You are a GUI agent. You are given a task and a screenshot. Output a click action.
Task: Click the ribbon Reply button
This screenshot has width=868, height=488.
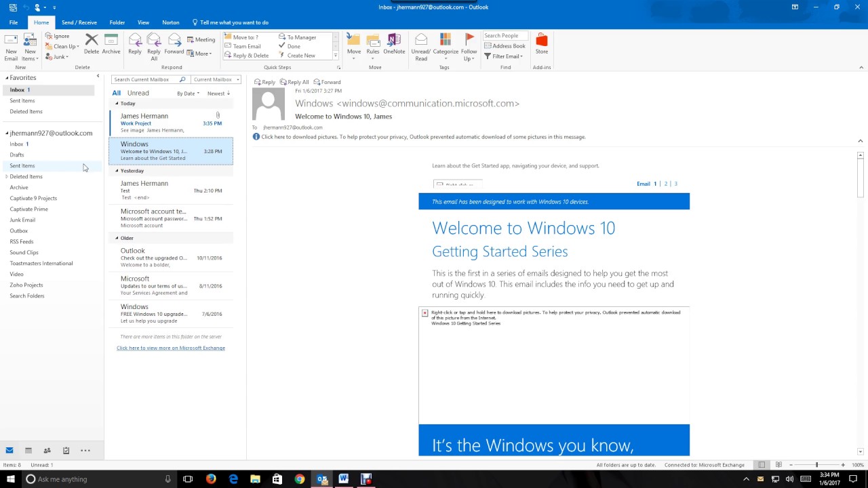(135, 44)
